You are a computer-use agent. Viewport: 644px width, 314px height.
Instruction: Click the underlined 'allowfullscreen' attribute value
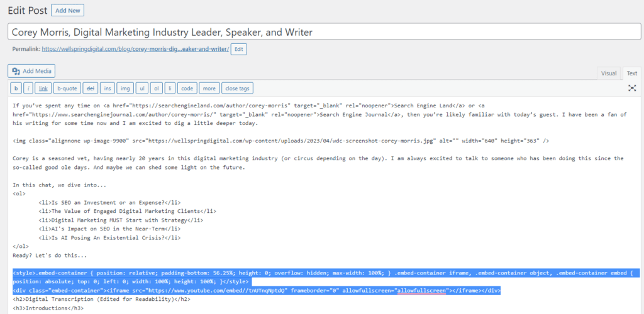[x=421, y=291]
